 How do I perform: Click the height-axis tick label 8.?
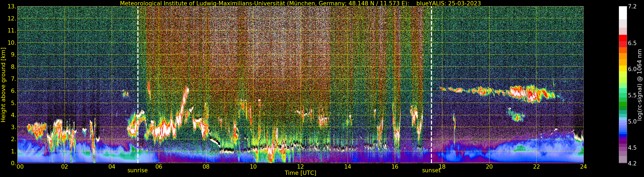coord(13,67)
